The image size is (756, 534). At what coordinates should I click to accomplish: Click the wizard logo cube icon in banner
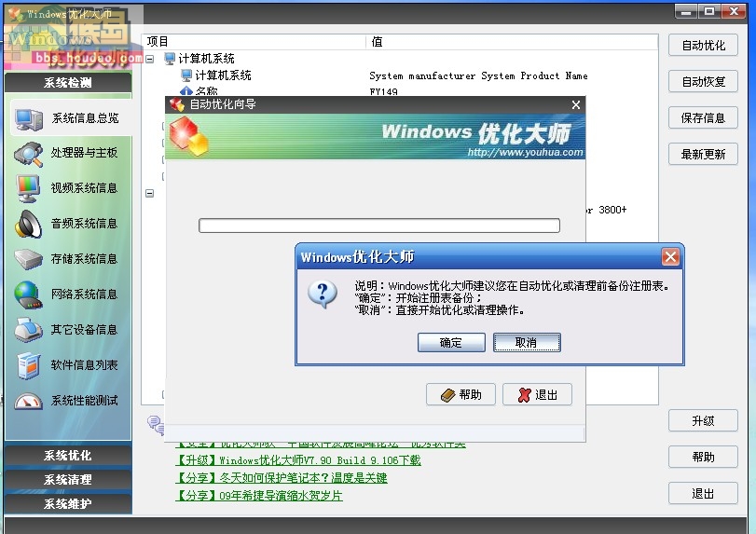189,137
